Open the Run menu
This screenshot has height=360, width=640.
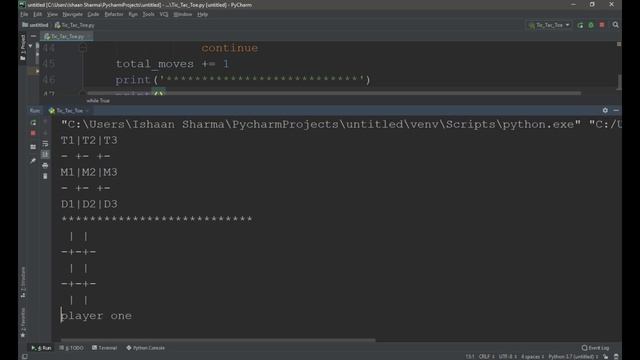[x=133, y=14]
